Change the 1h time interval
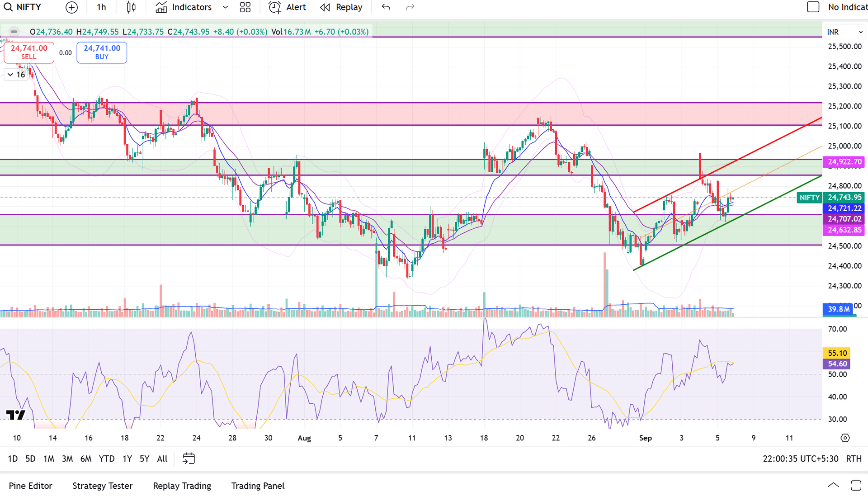Image resolution: width=868 pixels, height=496 pixels. [x=101, y=7]
